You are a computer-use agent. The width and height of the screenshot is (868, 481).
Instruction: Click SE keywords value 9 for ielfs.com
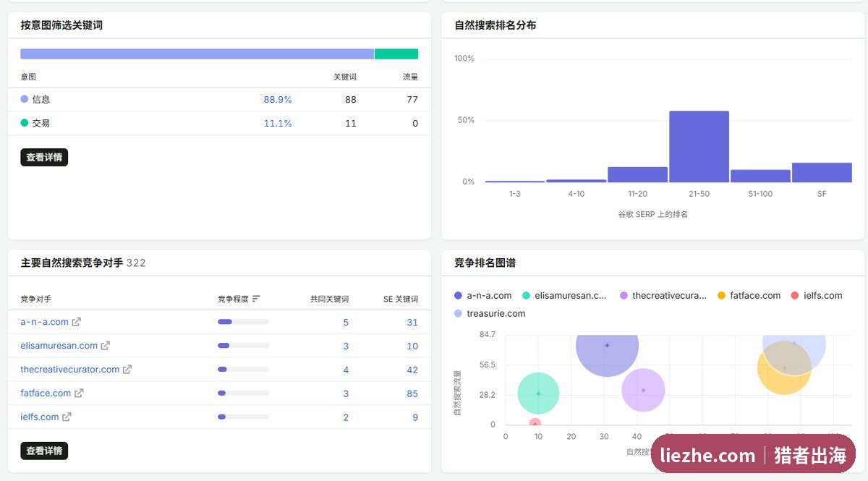[415, 418]
